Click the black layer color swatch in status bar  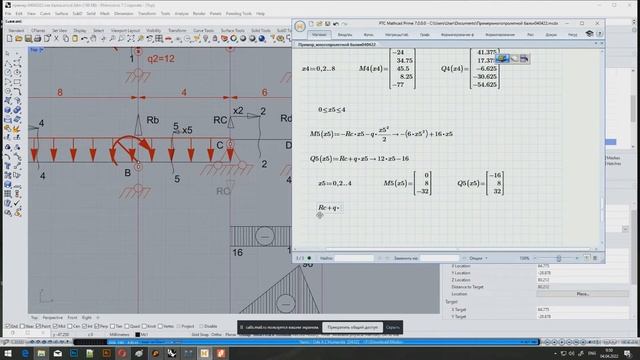pos(138,335)
